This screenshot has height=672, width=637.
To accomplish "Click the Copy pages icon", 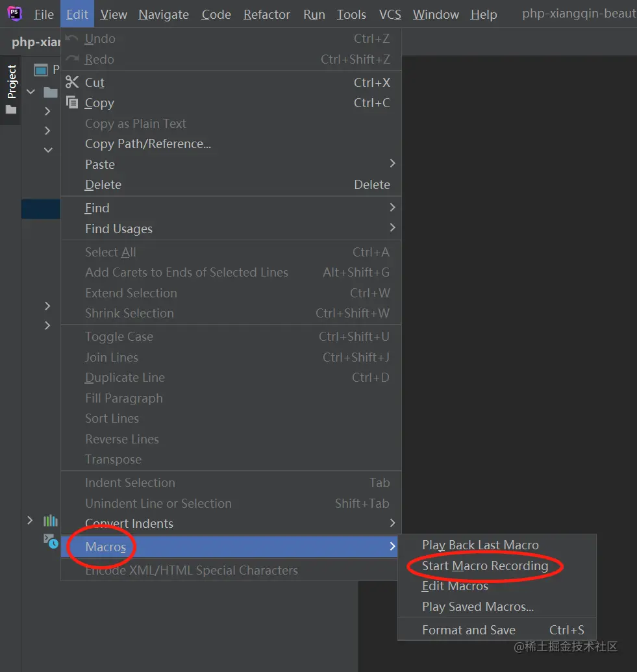I will pos(72,103).
